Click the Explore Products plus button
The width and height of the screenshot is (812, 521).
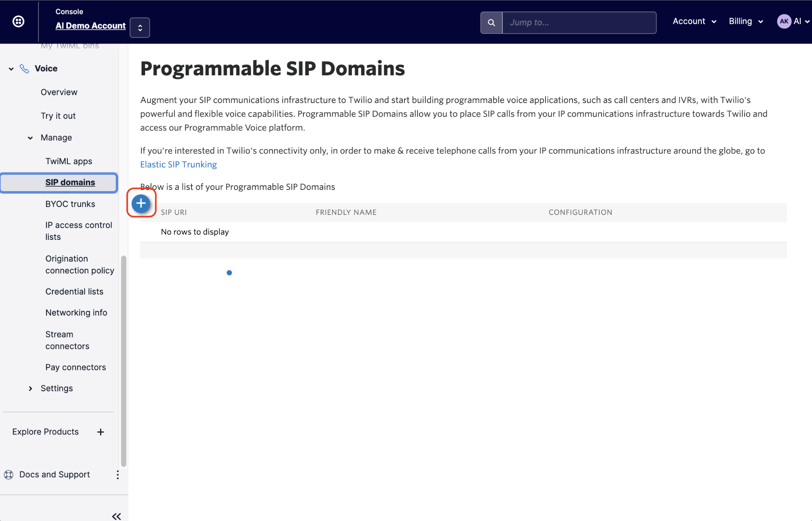[x=100, y=432]
